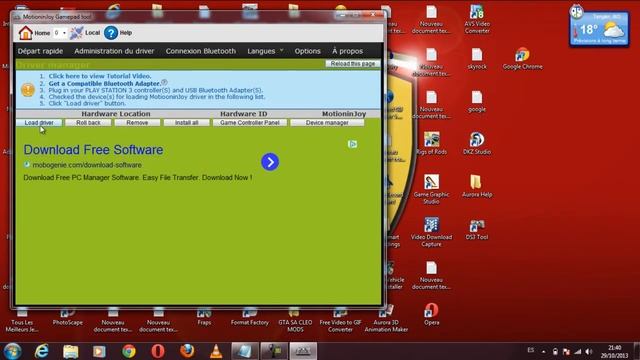Launch Google Chrome from taskbar
Screen dimensions: 640x360
point(129,351)
